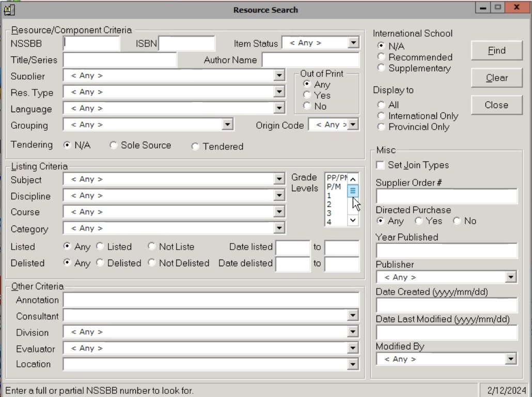Expand the Location dropdown
The width and height of the screenshot is (532, 397).
pos(353,364)
